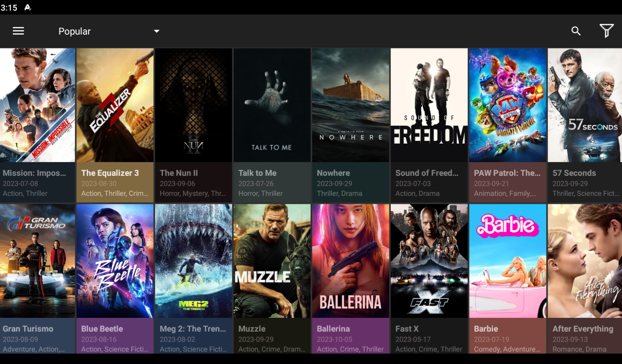The width and height of the screenshot is (622, 364).
Task: Select the Ballerina poster image
Action: coord(351,261)
